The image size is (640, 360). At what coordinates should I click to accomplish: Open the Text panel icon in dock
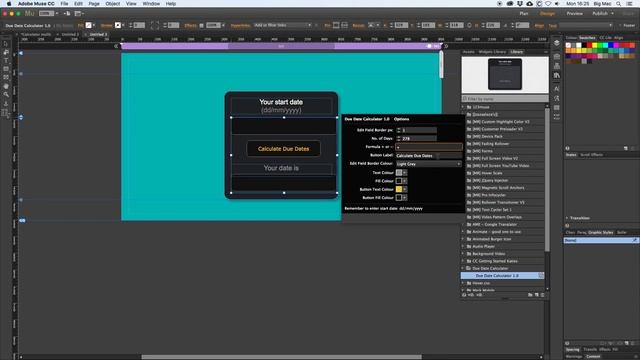pos(556,89)
